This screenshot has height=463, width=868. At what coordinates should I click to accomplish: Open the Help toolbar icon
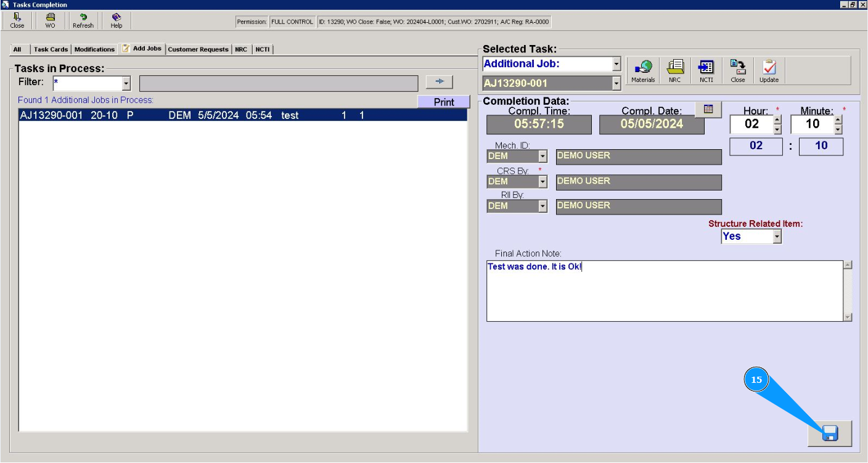click(x=117, y=21)
